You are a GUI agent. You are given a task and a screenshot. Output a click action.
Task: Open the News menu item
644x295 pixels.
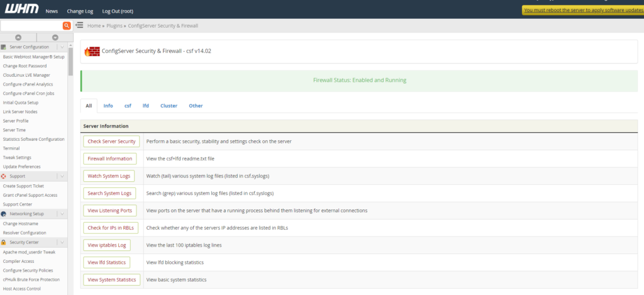pyautogui.click(x=52, y=11)
